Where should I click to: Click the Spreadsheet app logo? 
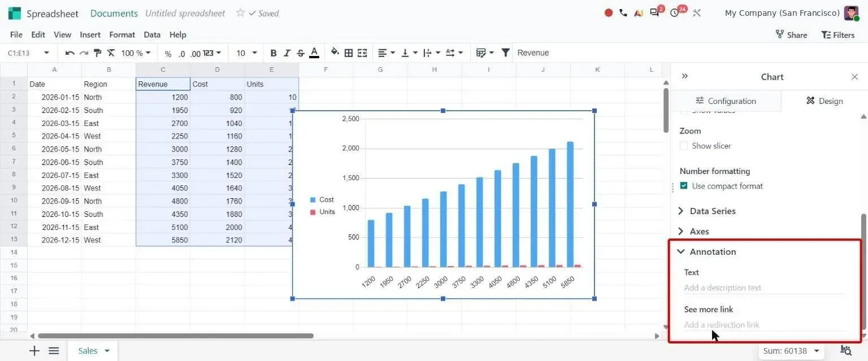15,13
